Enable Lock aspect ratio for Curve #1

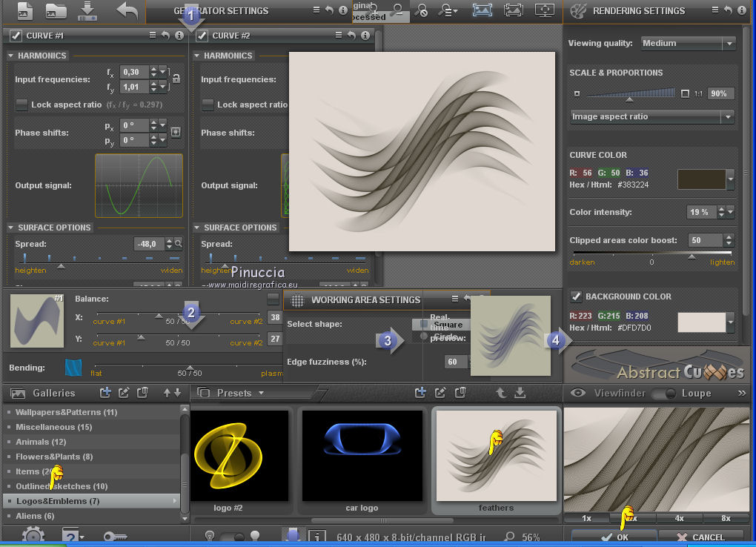point(21,105)
